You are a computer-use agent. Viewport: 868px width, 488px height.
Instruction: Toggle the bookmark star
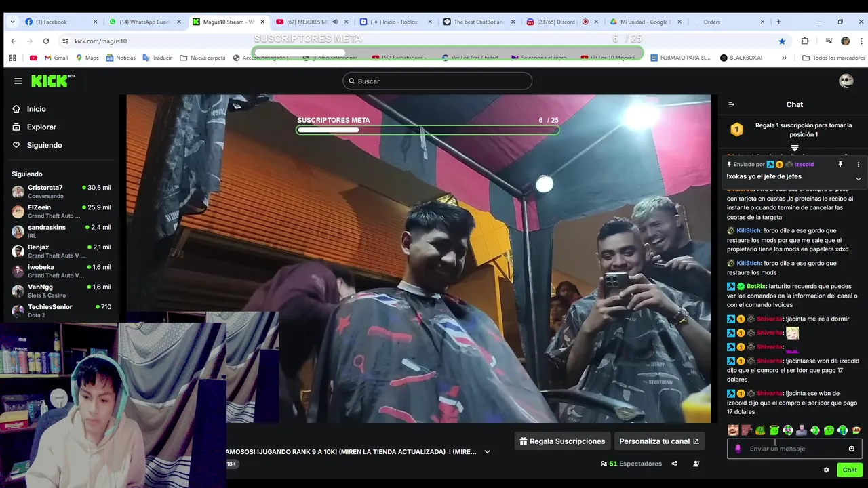(782, 41)
